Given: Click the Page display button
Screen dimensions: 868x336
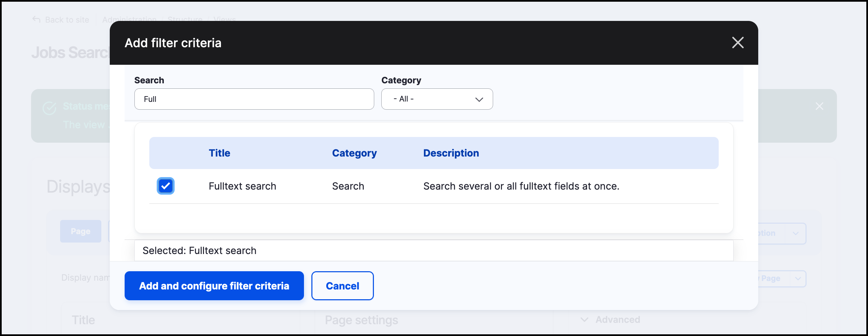Looking at the screenshot, I should click(80, 231).
